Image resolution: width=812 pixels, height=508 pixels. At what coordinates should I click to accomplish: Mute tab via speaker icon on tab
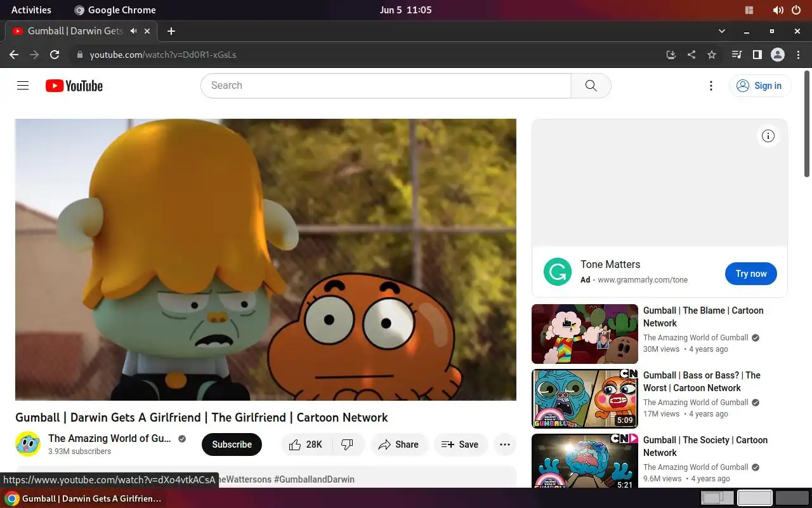134,30
